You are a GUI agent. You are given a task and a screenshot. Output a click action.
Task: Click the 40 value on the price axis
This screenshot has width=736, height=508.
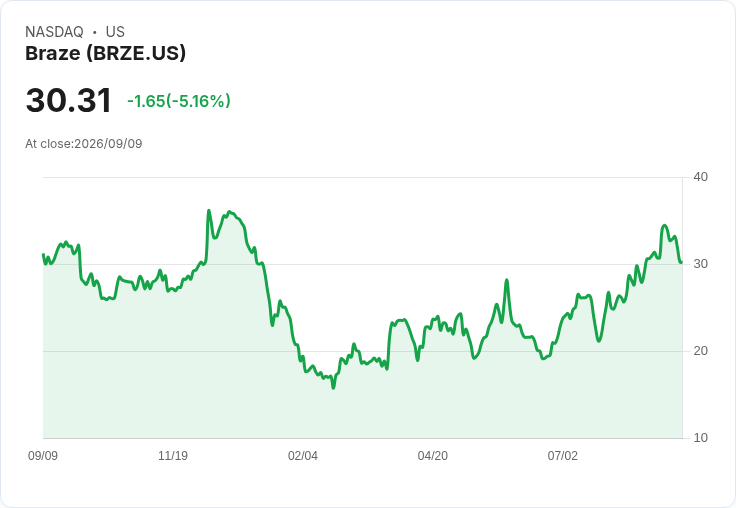tap(700, 177)
